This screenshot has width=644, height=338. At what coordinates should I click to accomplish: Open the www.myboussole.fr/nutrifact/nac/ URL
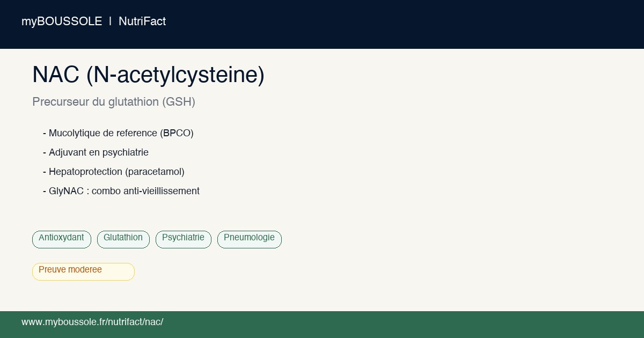point(92,322)
